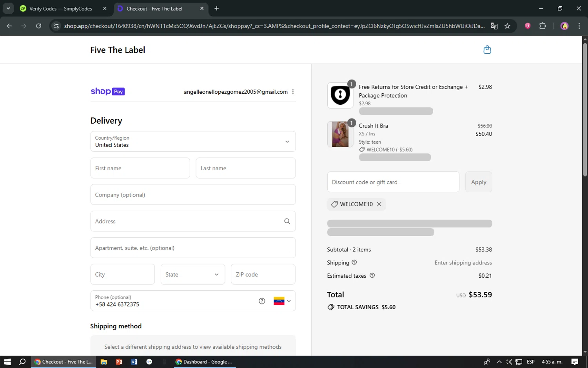Open the volume control in tray
The image size is (588, 368).
[x=508, y=362]
